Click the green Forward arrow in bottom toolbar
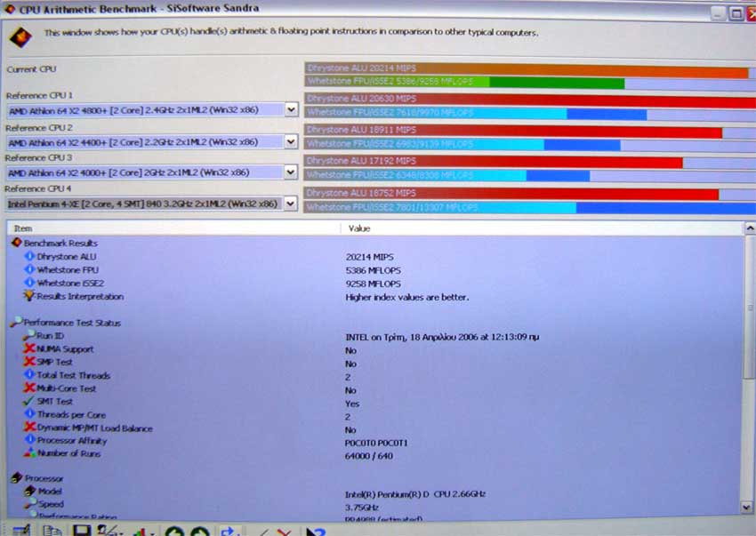756x536 pixels. 199,532
